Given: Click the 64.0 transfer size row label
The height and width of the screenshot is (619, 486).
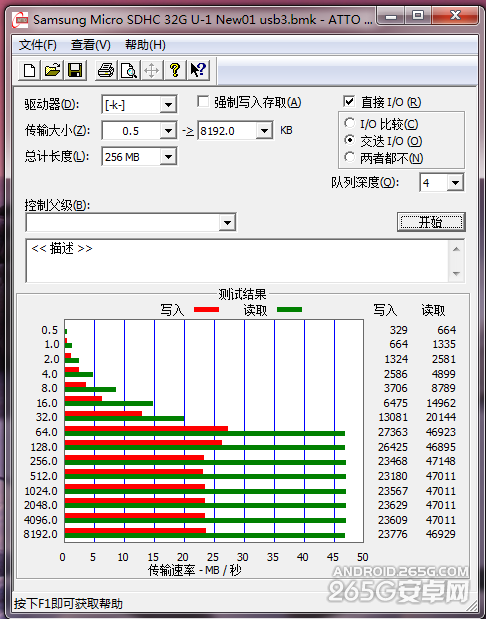Looking at the screenshot, I should [x=47, y=432].
